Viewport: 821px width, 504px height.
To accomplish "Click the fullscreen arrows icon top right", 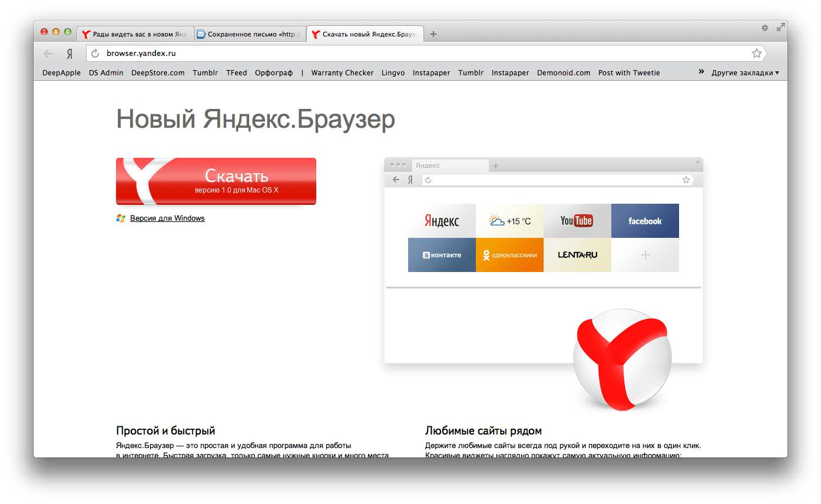I will coord(780,28).
